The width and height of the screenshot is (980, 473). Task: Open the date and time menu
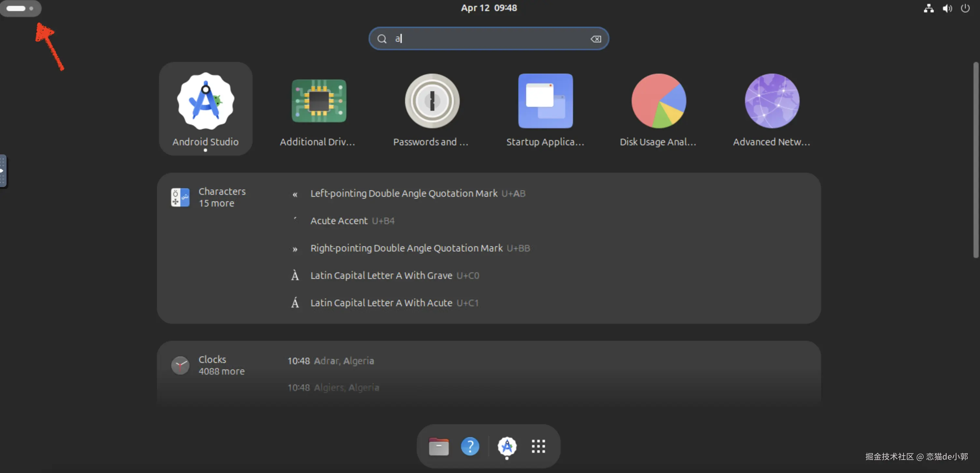[489, 8]
